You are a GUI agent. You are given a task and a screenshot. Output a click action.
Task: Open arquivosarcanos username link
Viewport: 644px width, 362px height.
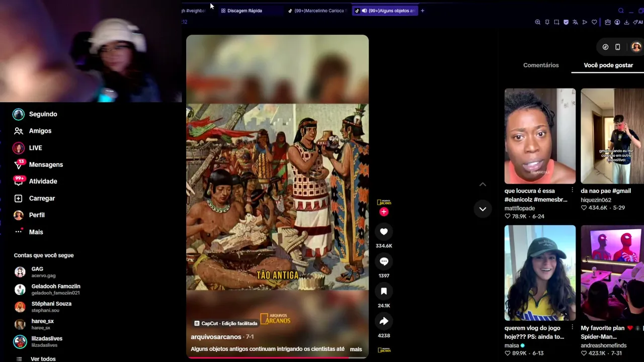(x=216, y=337)
